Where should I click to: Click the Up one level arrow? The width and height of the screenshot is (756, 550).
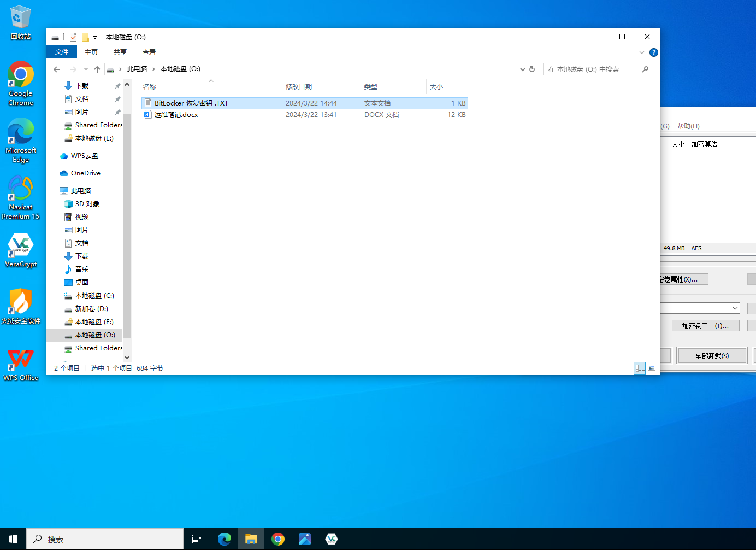pos(97,69)
